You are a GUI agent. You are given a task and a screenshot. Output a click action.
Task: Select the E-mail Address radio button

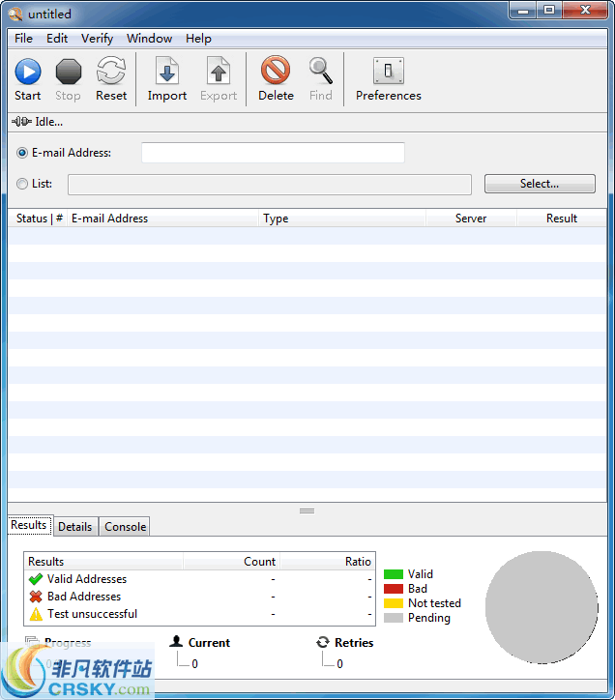[x=22, y=153]
